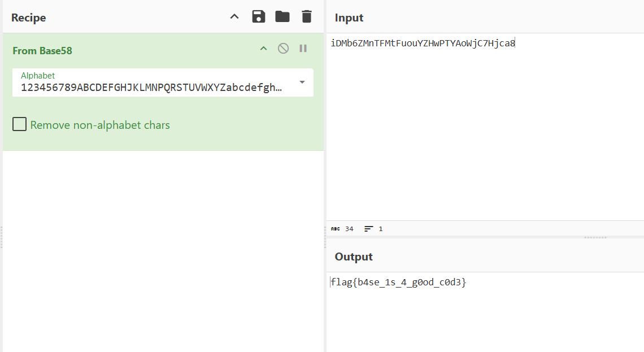Select the From Base58 operation title
This screenshot has width=644, height=352.
(42, 51)
